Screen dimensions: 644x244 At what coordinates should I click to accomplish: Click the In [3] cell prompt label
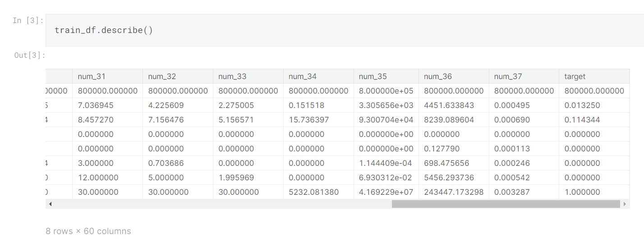point(28,20)
